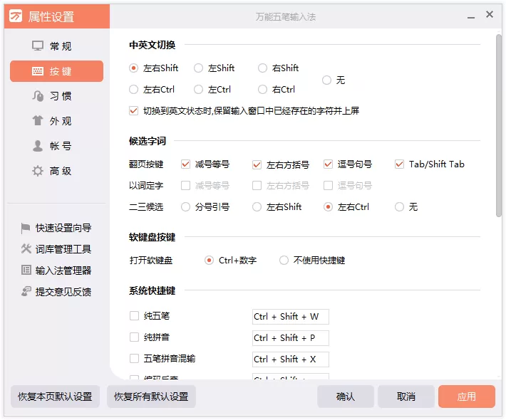
Task: Uncheck 左右方括号 for 翻页按键
Action: 257,164
